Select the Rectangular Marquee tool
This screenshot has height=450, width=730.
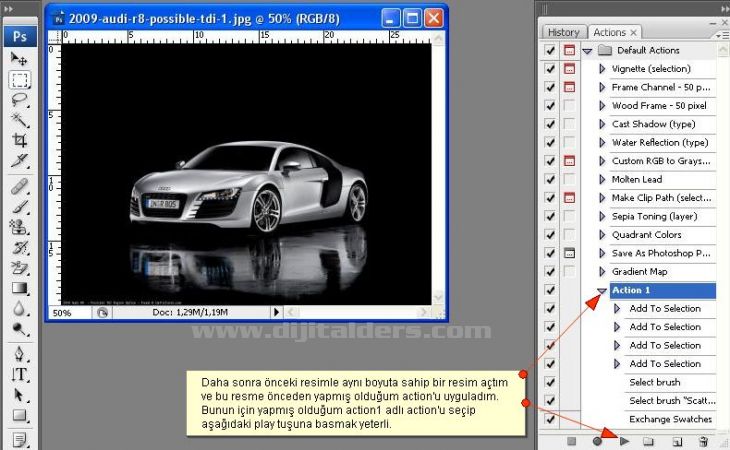tap(19, 80)
